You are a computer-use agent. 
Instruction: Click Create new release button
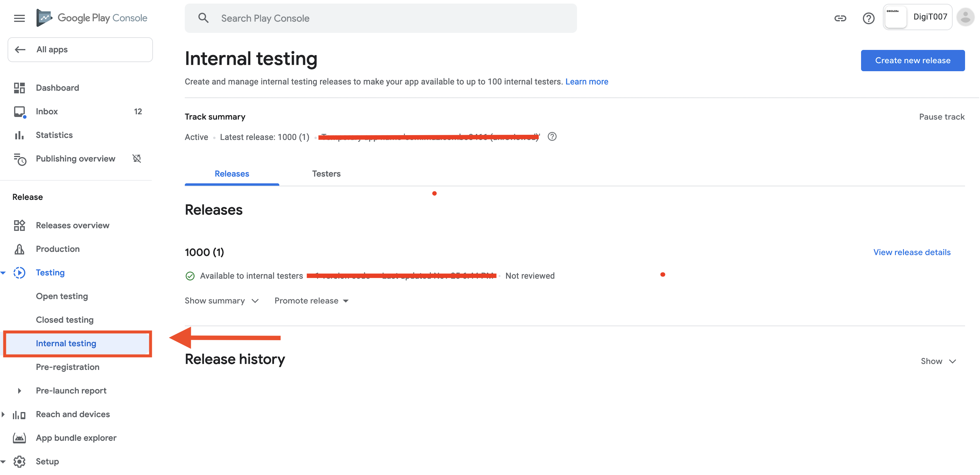tap(912, 61)
